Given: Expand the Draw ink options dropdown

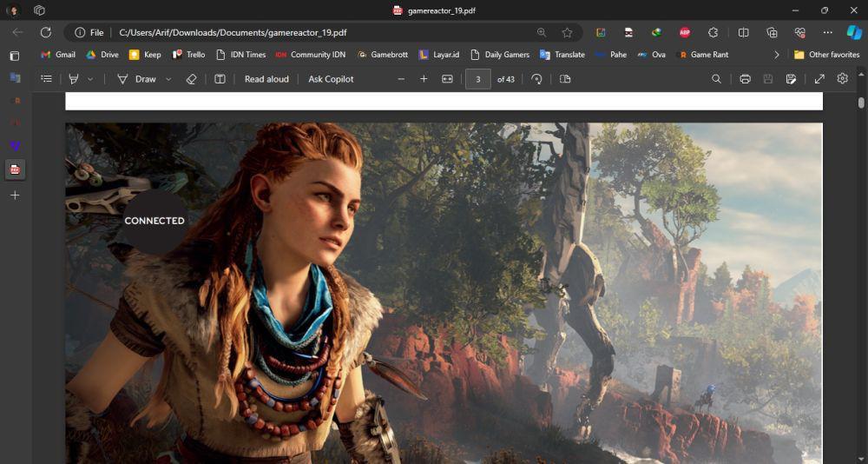Looking at the screenshot, I should pyautogui.click(x=168, y=79).
